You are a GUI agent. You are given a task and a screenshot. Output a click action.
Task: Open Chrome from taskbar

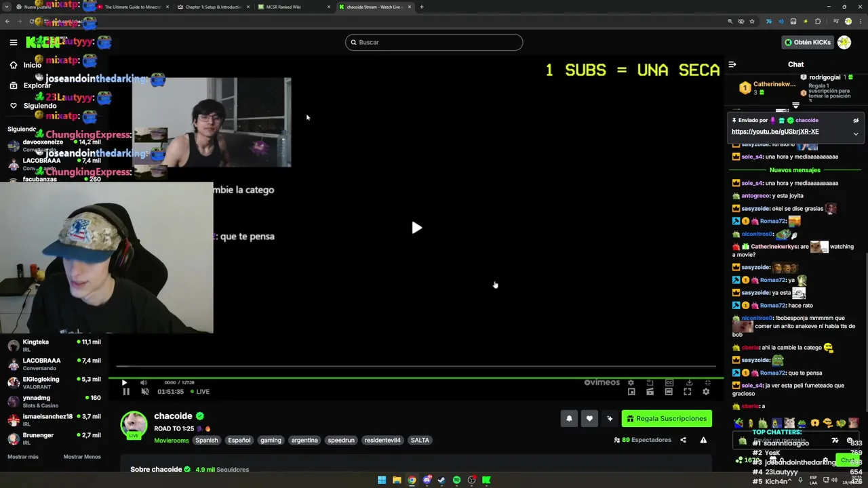point(412,480)
